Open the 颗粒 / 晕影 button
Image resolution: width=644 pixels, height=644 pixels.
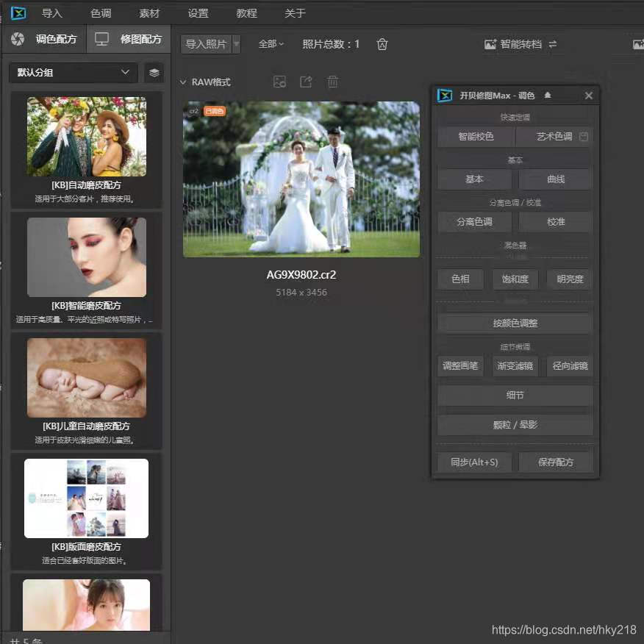515,425
